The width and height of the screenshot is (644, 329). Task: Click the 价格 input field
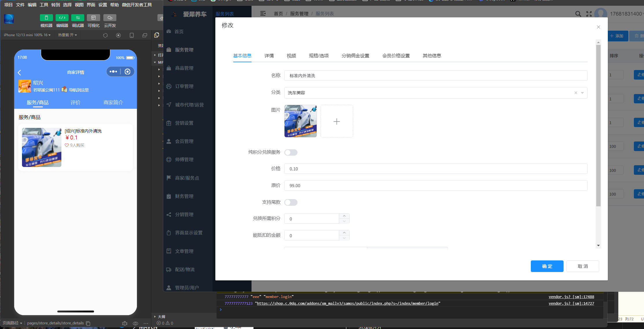pyautogui.click(x=436, y=169)
